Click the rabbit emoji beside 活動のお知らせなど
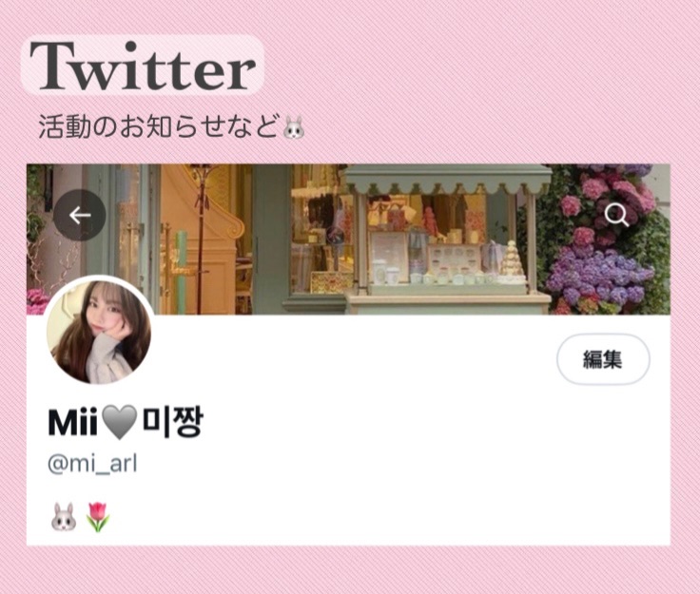This screenshot has height=594, width=700. pyautogui.click(x=294, y=126)
